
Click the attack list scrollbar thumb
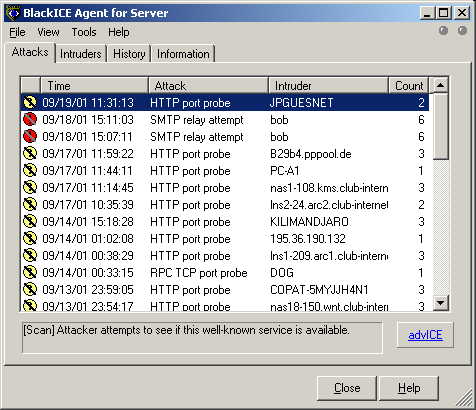(440, 127)
